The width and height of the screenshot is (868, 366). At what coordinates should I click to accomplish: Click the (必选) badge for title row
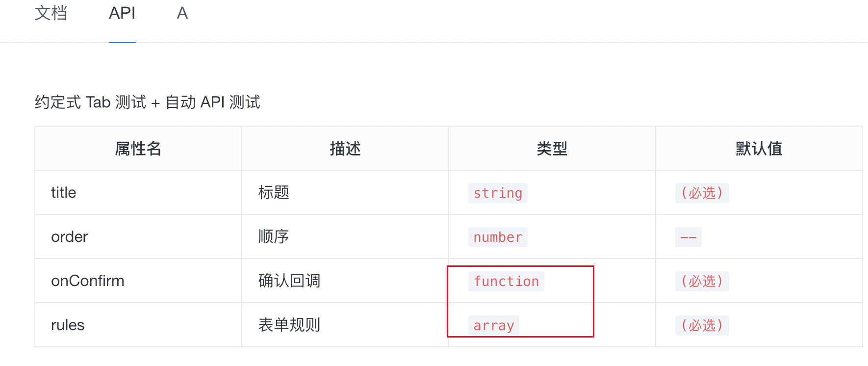click(x=702, y=193)
